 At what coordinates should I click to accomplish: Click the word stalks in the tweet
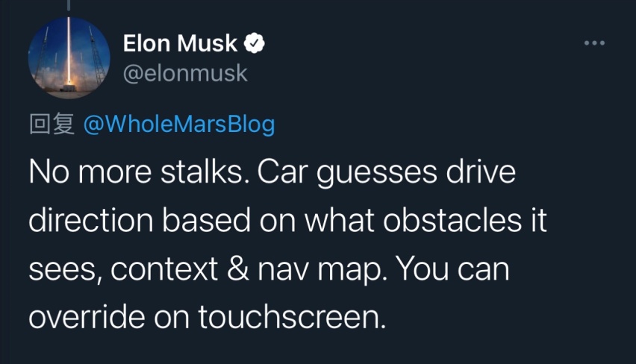tap(205, 172)
